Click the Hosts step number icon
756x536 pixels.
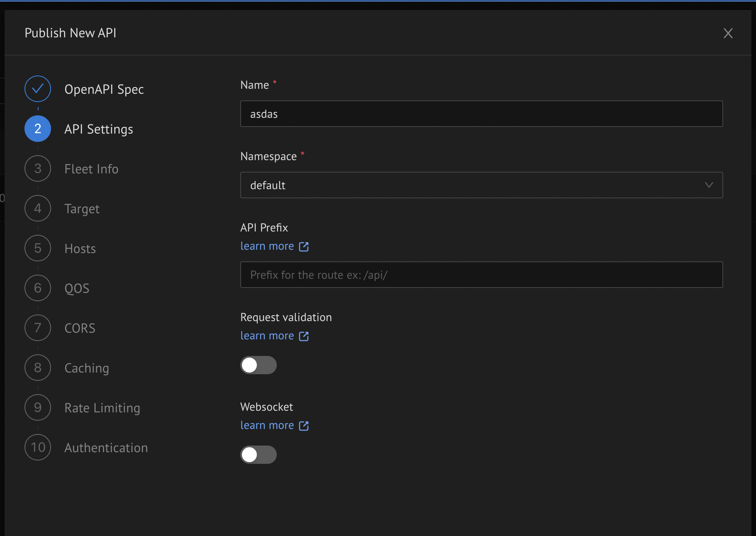pos(37,248)
